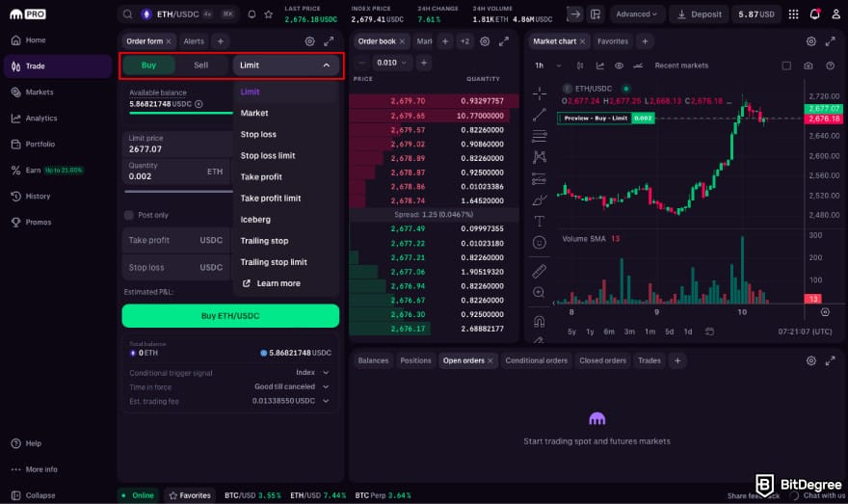The width and height of the screenshot is (848, 504).
Task: Click the Kraken Pro logo
Action: (28, 14)
